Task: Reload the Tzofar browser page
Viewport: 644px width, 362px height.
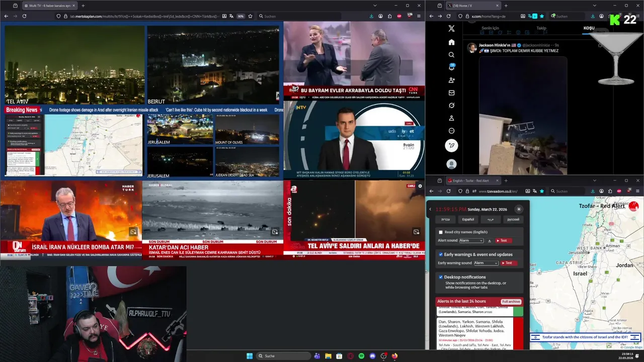Action: [448, 191]
